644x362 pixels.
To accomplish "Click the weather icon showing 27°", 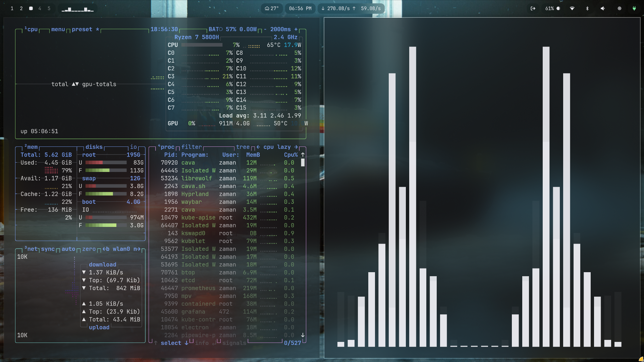I will [x=271, y=8].
